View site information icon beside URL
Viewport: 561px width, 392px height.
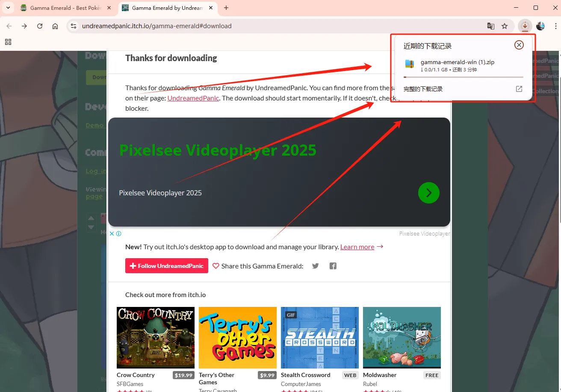click(74, 26)
